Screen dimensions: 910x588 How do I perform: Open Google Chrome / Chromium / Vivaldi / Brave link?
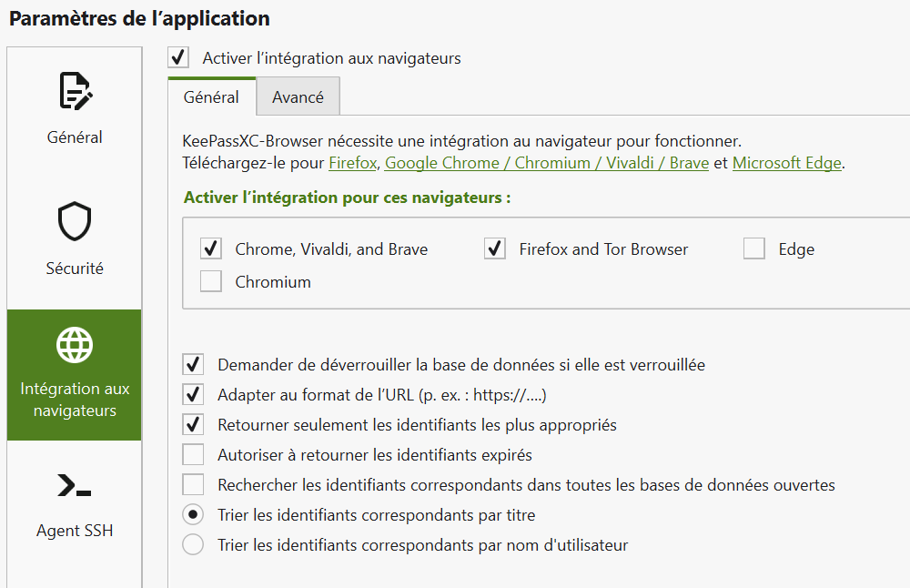coord(547,163)
